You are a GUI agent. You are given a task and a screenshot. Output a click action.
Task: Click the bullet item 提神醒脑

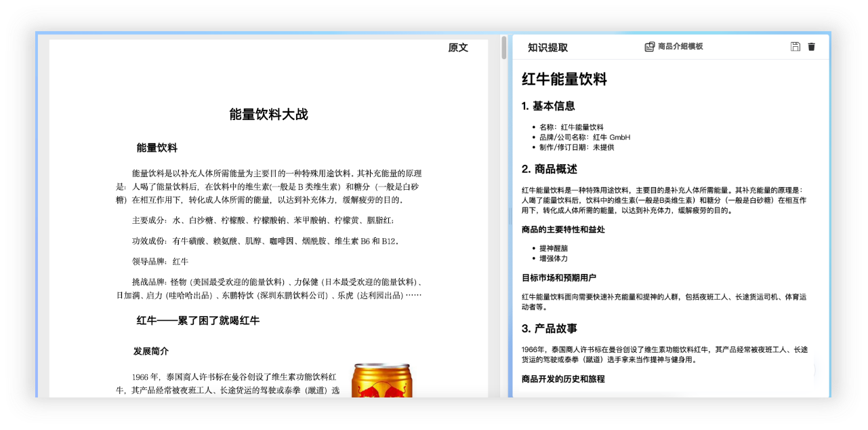(554, 248)
